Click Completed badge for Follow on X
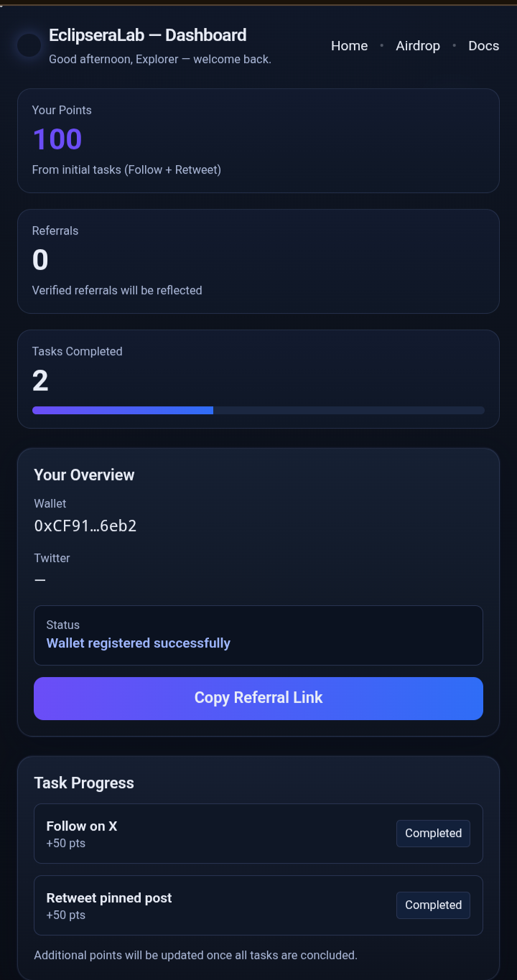 pos(433,834)
